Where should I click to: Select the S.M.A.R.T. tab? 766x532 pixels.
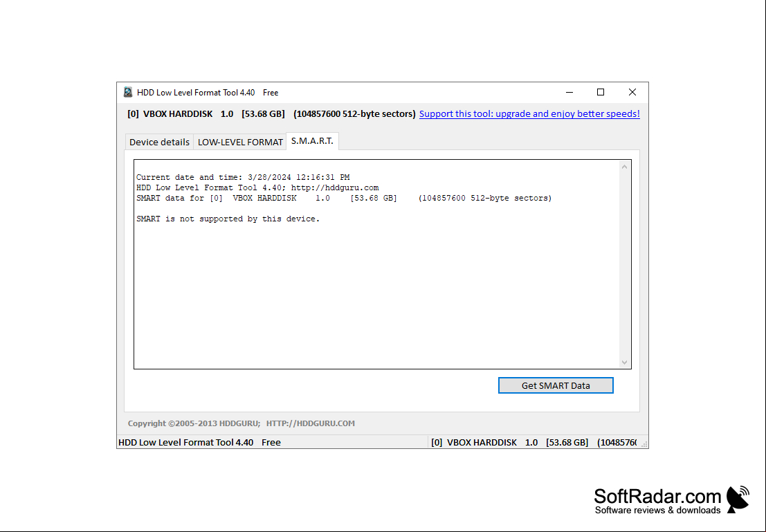(312, 141)
